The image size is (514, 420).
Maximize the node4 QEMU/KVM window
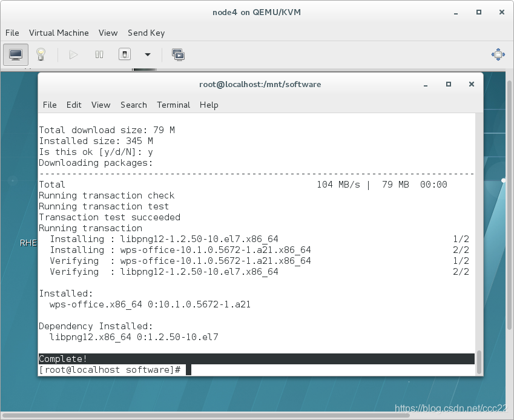point(479,12)
